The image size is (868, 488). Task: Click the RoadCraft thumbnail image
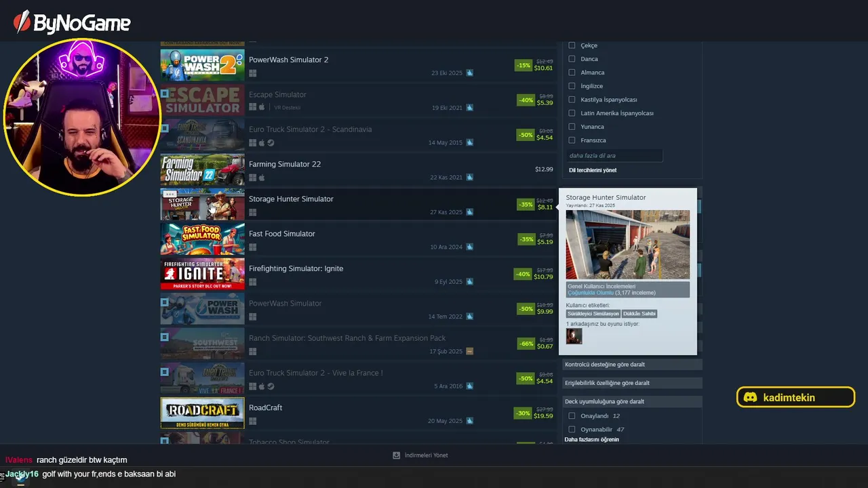click(202, 413)
